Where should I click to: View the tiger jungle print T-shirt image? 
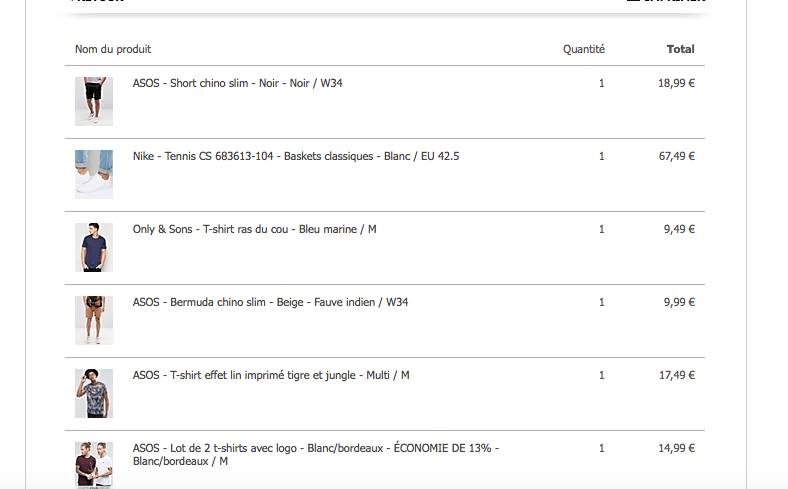click(x=94, y=393)
